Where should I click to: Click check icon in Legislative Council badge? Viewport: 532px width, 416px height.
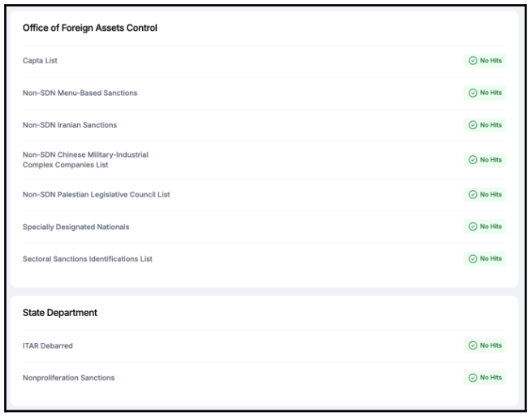click(x=473, y=194)
